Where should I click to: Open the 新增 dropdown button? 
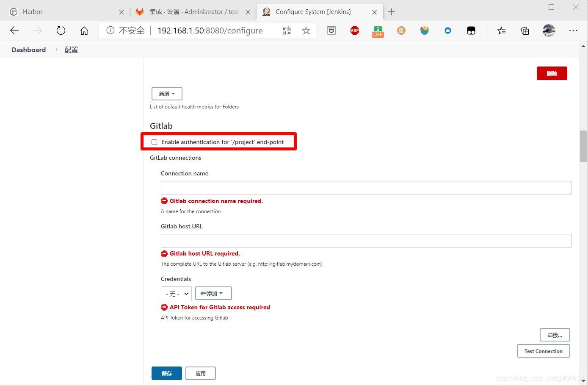167,94
